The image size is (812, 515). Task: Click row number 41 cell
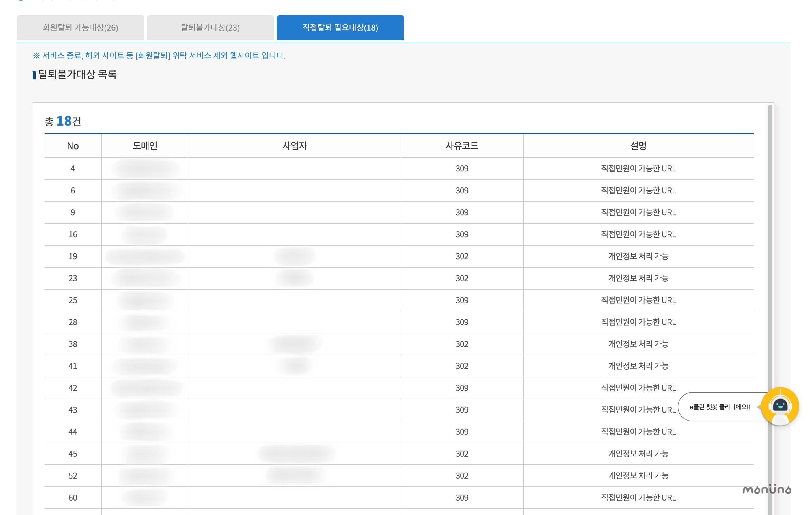[73, 366]
